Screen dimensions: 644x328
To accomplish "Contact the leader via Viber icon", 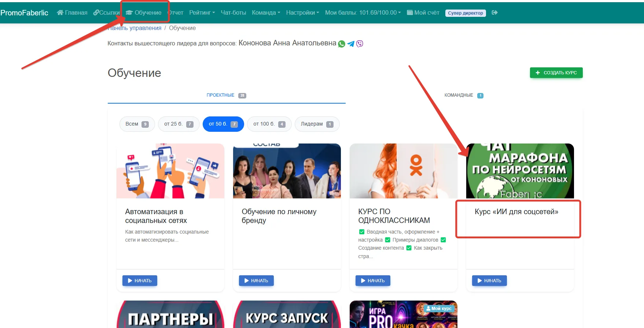I will [x=360, y=44].
